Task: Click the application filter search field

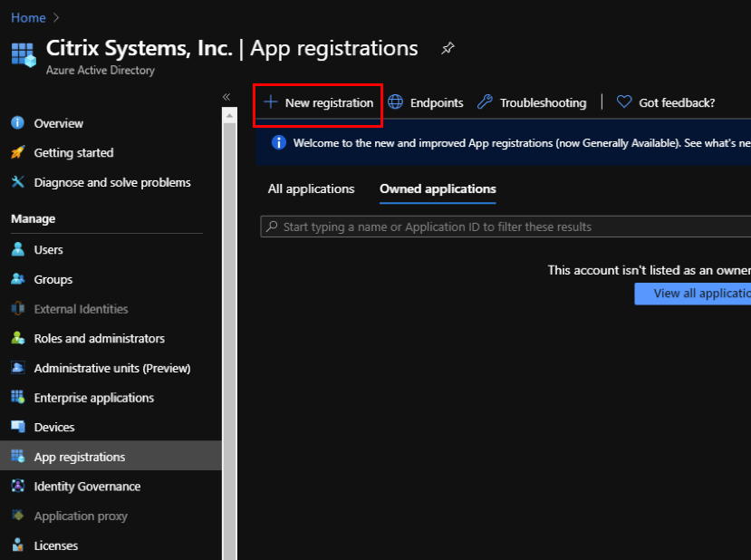Action: coord(505,227)
